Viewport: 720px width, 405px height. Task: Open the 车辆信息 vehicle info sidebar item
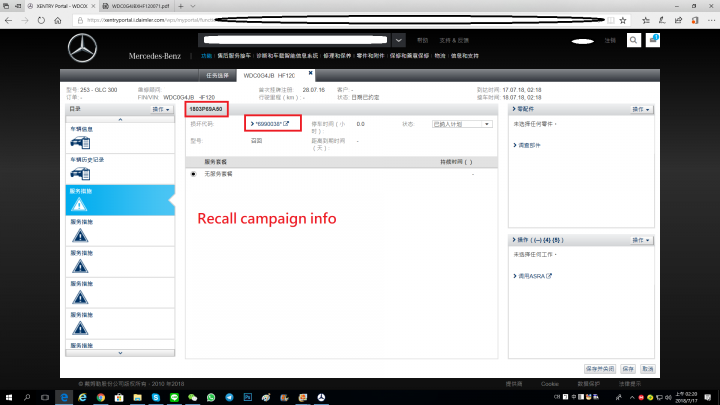pyautogui.click(x=120, y=138)
